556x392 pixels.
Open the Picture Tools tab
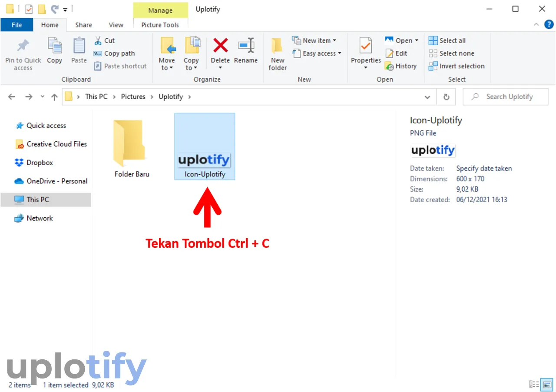[160, 25]
